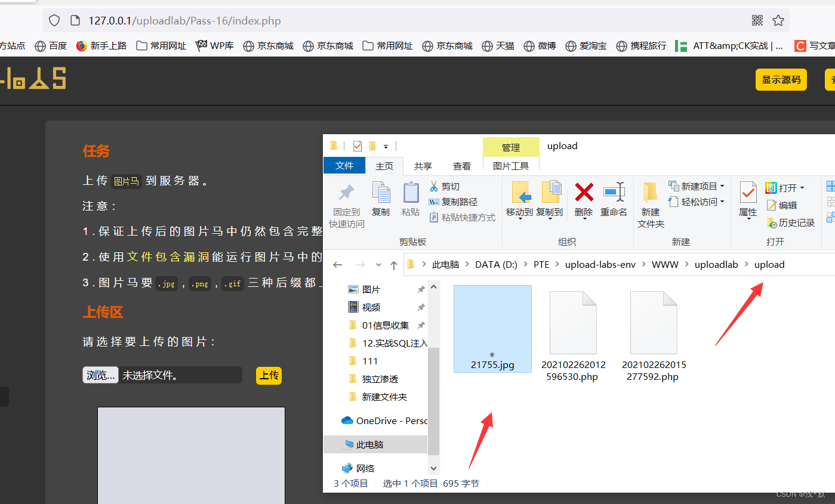The height and width of the screenshot is (504, 835).
Task: Click the Cut (剪切) scissors icon
Action: point(434,187)
